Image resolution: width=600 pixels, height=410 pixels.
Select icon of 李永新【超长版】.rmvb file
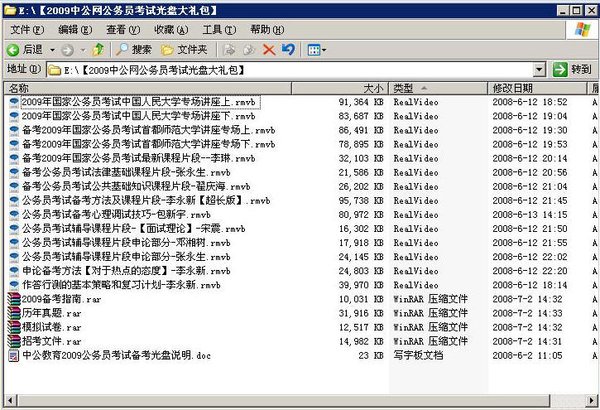[14, 201]
